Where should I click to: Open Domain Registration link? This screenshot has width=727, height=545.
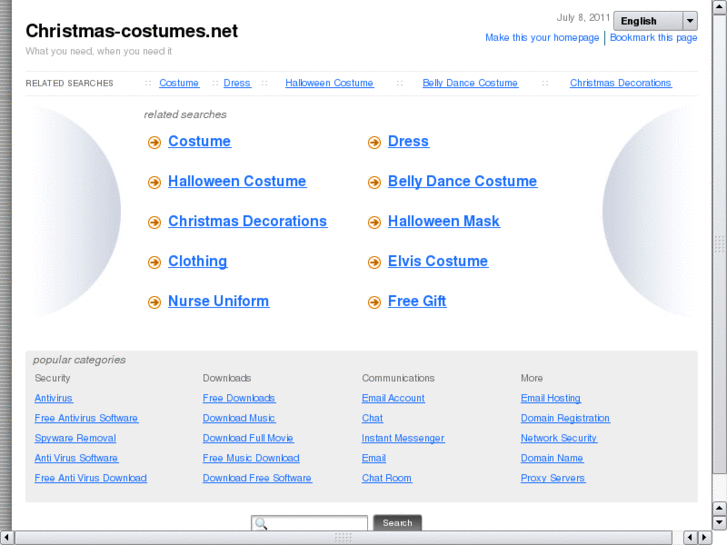[x=565, y=418]
